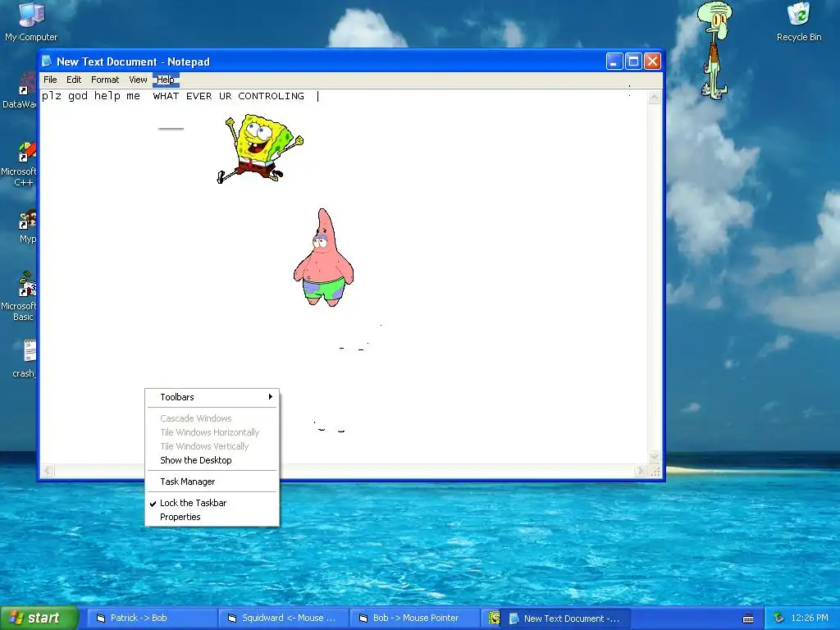Open the File menu in Notepad
Viewport: 840px width, 630px height.
[x=50, y=80]
